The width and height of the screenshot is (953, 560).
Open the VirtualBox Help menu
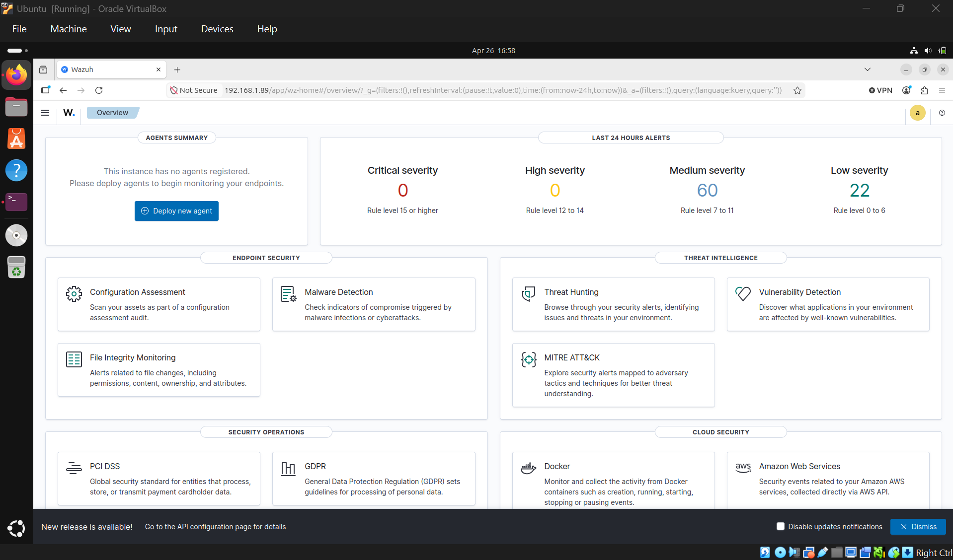coord(267,29)
